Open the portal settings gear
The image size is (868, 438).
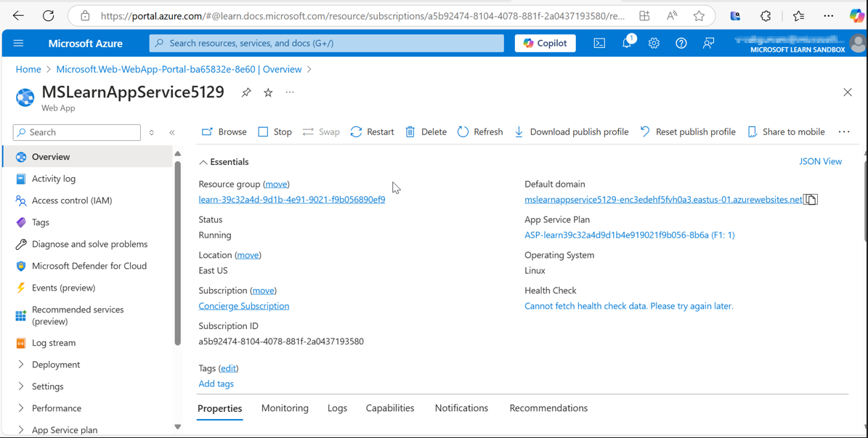coord(653,43)
